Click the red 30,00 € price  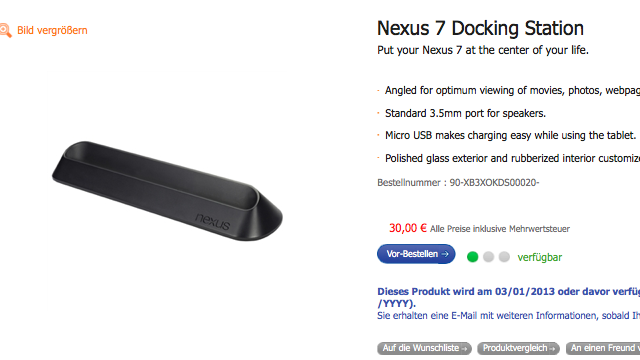(408, 228)
